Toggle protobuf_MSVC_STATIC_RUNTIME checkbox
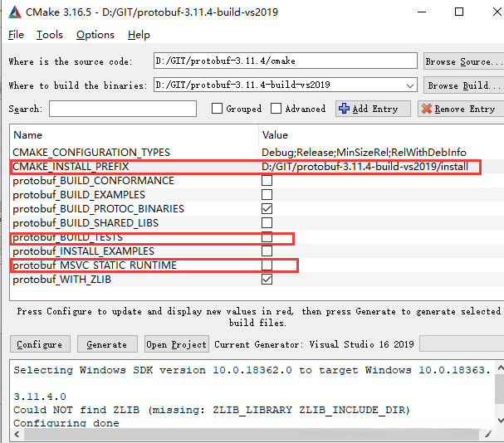This screenshot has width=504, height=443. point(267,265)
